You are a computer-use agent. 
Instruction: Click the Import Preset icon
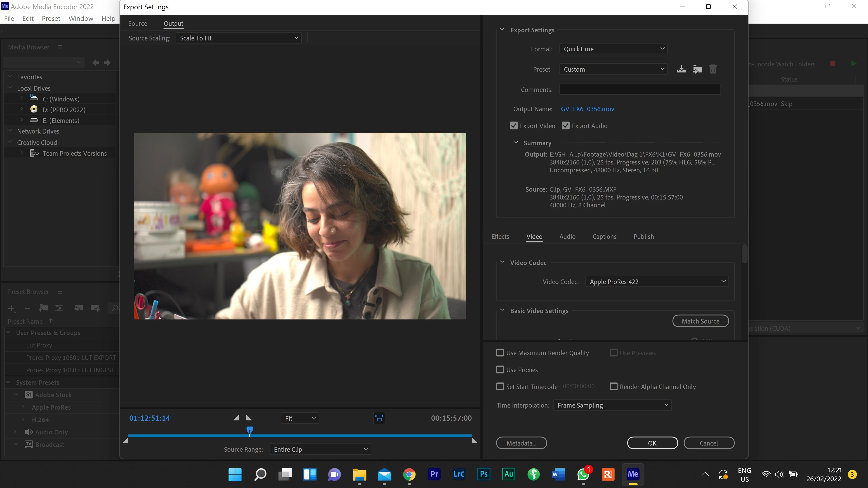[x=697, y=69]
